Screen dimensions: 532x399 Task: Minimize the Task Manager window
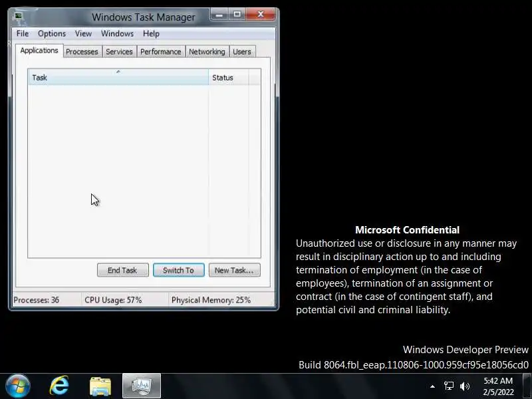coord(219,14)
